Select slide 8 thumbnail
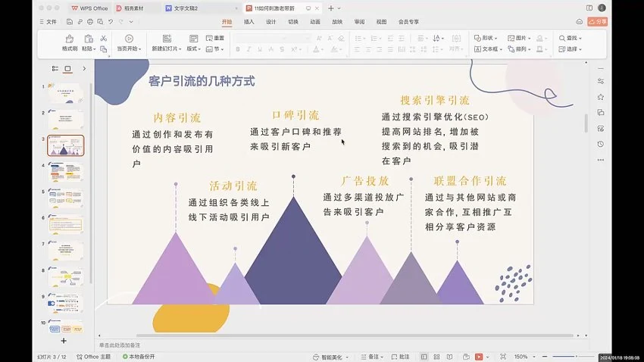Viewport: 644px width, 362px height. pyautogui.click(x=66, y=276)
